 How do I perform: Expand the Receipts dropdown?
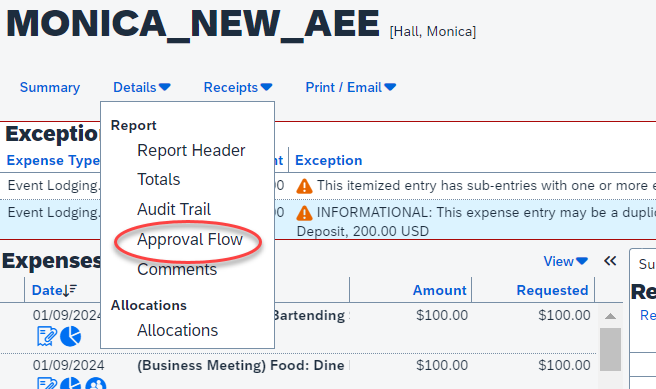238,87
